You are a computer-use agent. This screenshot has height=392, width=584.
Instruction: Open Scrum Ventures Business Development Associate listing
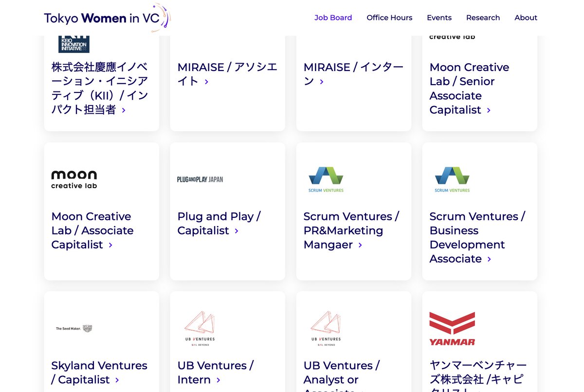tap(477, 237)
